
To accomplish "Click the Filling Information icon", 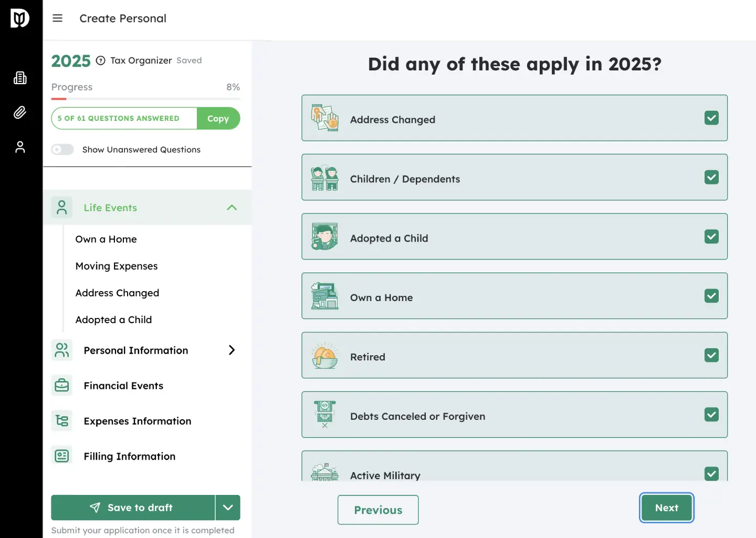I will click(x=62, y=456).
